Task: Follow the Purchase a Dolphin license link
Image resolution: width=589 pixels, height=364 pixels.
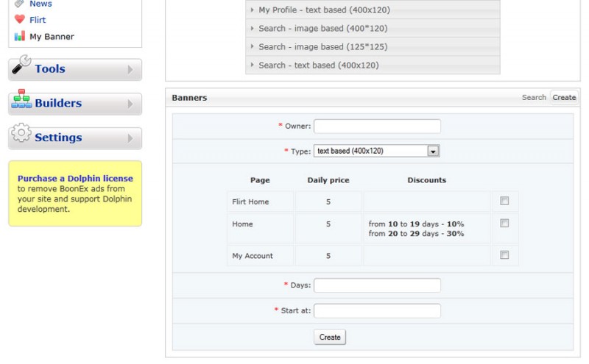Action: (75, 178)
